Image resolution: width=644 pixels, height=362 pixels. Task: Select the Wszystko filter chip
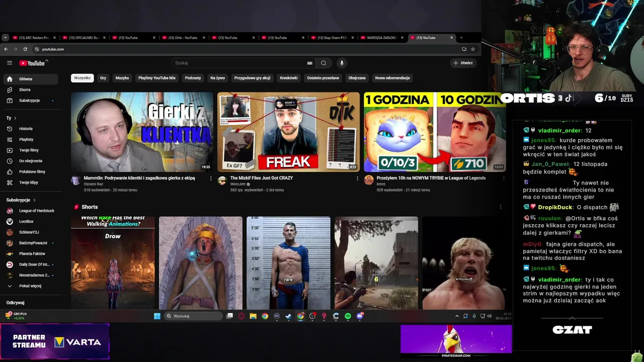click(83, 78)
